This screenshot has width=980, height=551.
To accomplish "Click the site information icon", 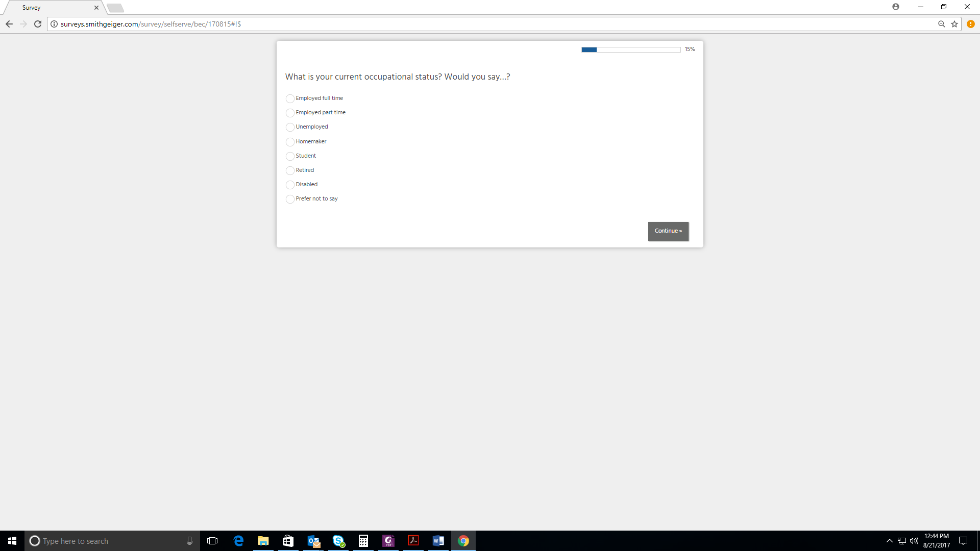I will pyautogui.click(x=54, y=24).
